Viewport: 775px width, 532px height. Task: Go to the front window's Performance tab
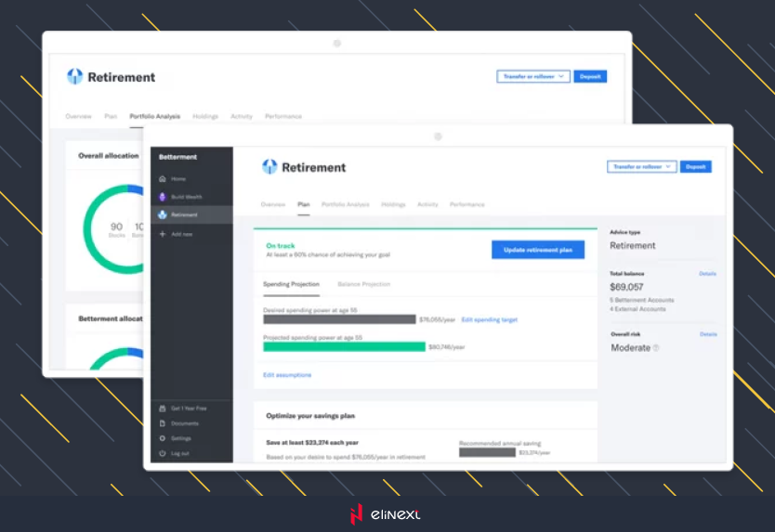point(466,204)
